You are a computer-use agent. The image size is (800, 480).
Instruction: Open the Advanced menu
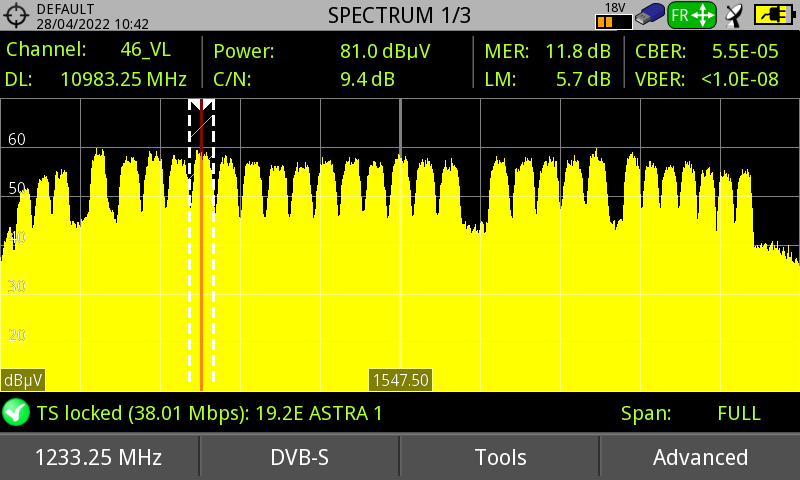point(700,457)
